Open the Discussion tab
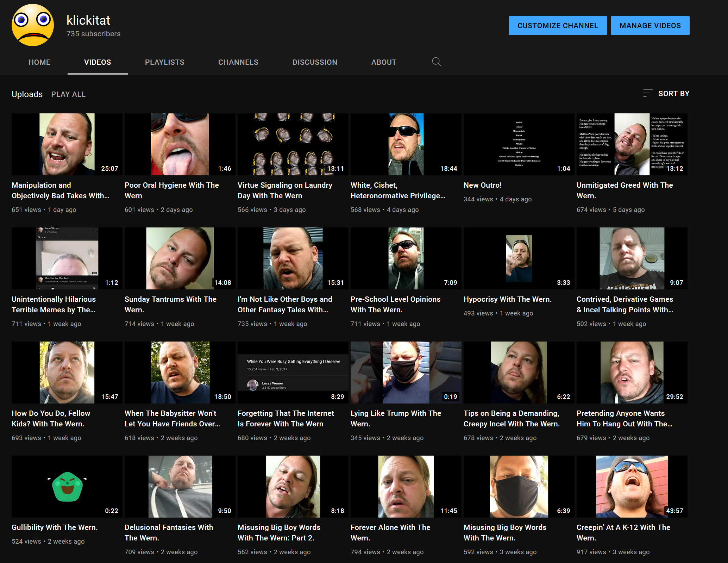Screen dimensions: 728x563 [315, 62]
